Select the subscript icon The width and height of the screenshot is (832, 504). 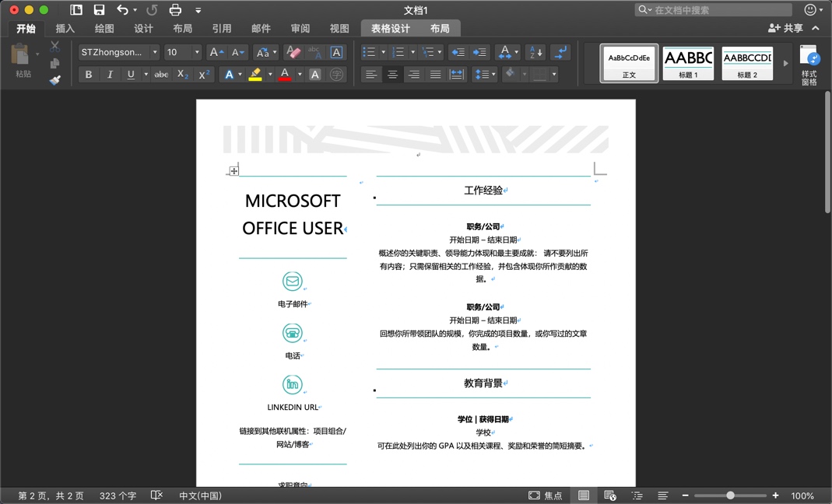[x=181, y=75]
